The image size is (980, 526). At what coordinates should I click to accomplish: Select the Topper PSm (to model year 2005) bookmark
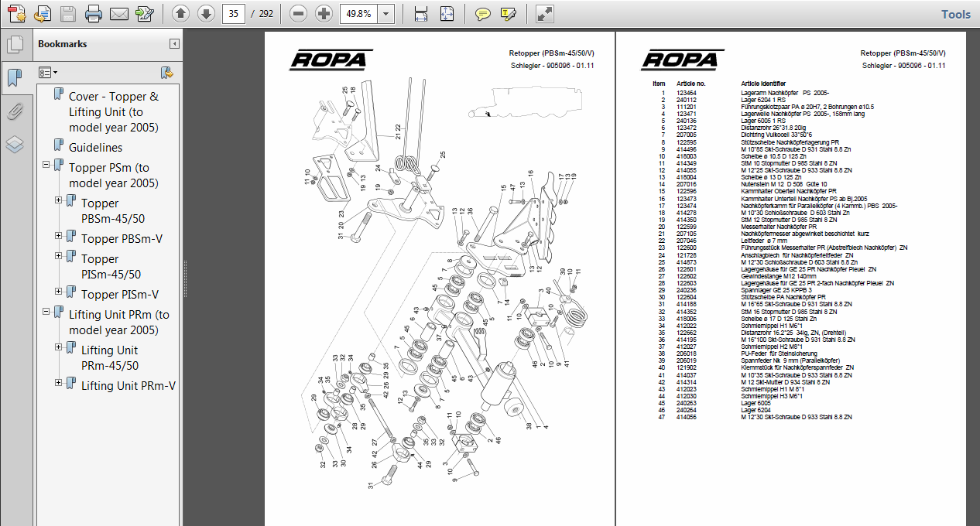(113, 175)
